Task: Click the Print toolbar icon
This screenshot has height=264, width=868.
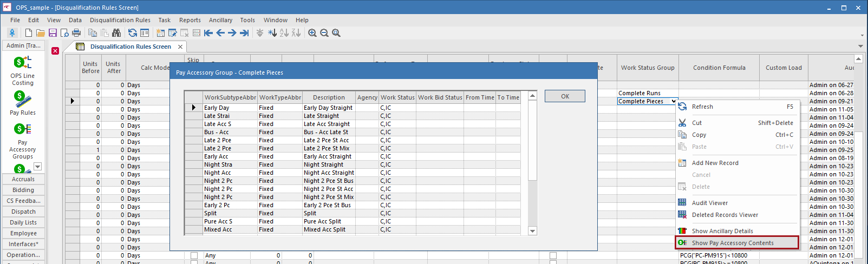Action: (76, 33)
